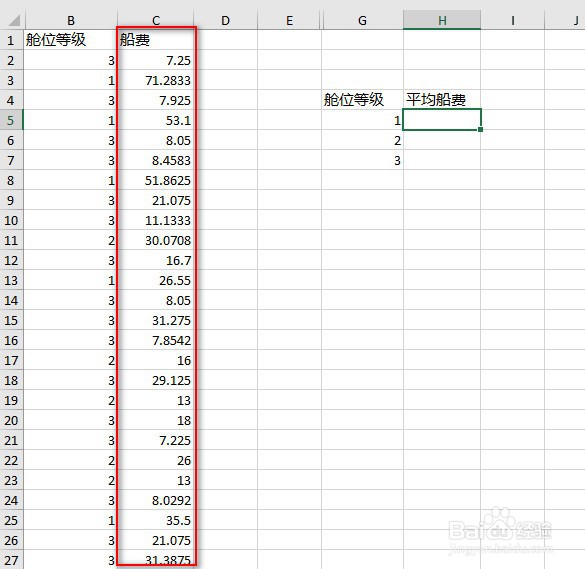Click cell B25 class value 1
Screen dimensions: 585x569
(x=71, y=520)
